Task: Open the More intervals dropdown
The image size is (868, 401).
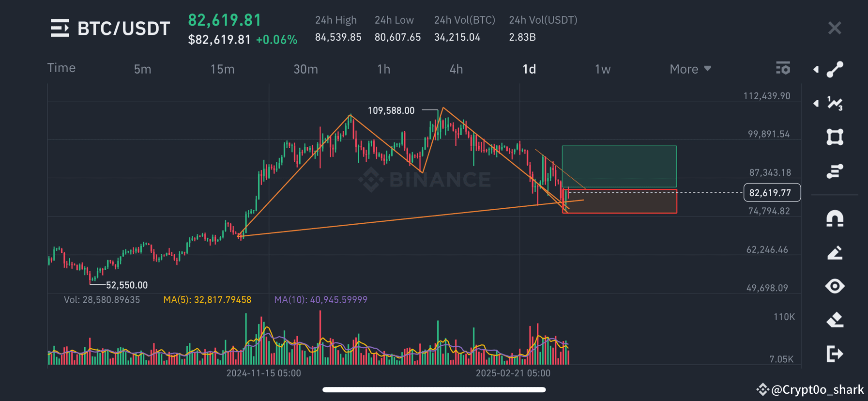Action: click(x=690, y=69)
